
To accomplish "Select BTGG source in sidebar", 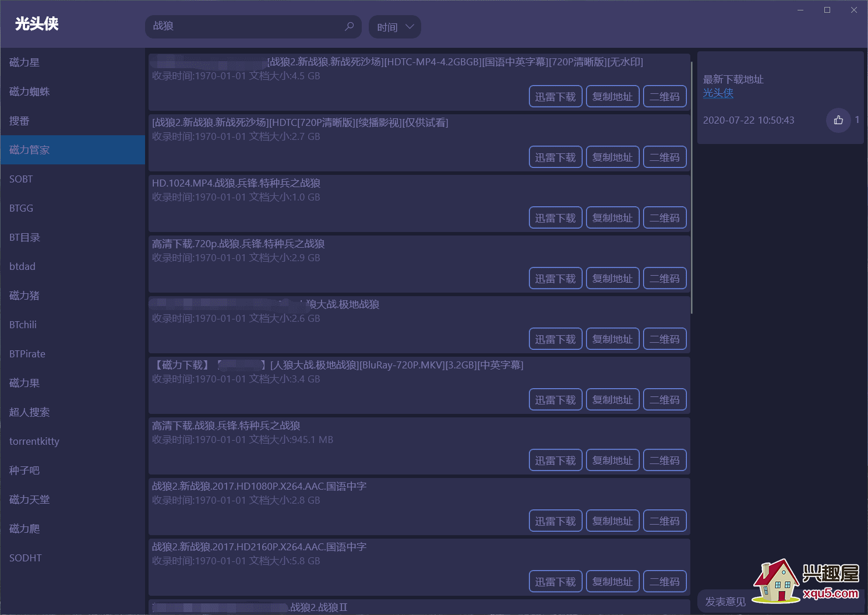I will (73, 208).
